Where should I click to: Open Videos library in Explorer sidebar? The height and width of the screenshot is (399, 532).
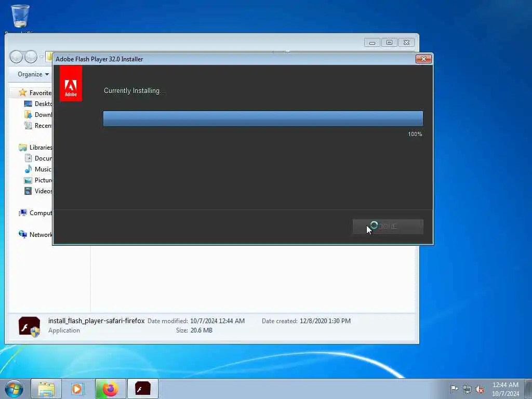pos(44,191)
